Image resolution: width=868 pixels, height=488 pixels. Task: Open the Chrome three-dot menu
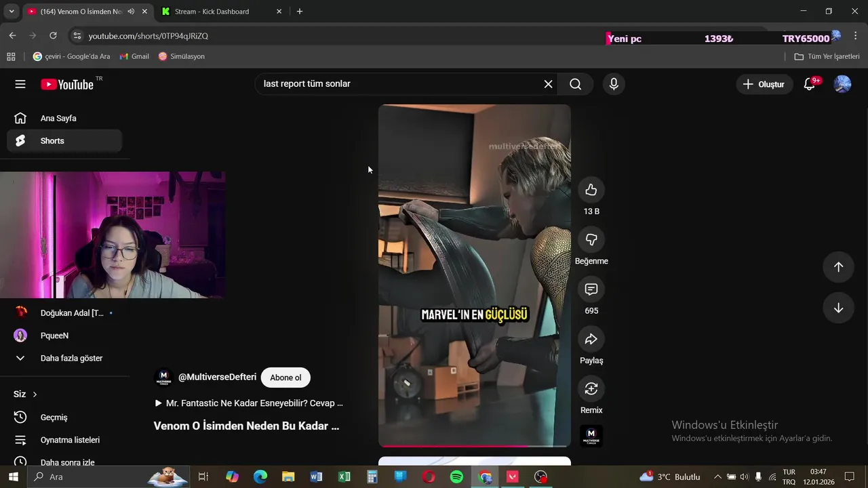(x=855, y=36)
